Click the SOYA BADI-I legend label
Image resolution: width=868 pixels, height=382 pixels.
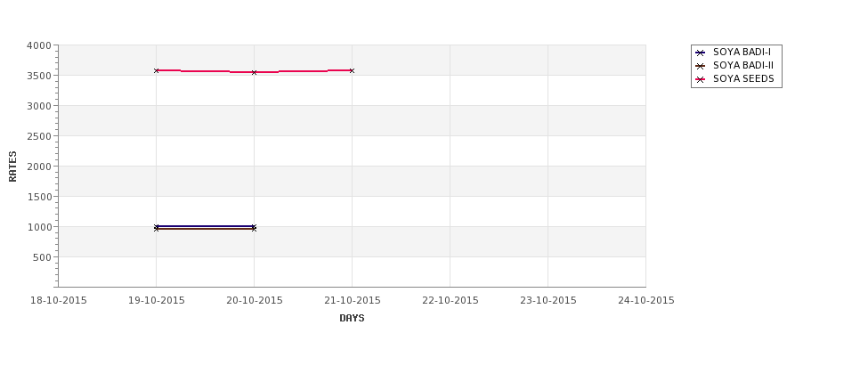click(x=742, y=52)
